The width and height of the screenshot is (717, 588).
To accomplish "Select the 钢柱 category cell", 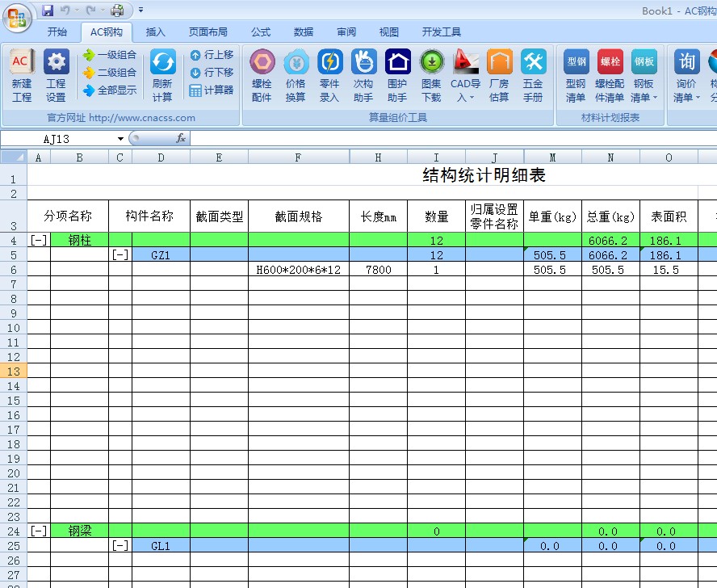I will tap(80, 240).
